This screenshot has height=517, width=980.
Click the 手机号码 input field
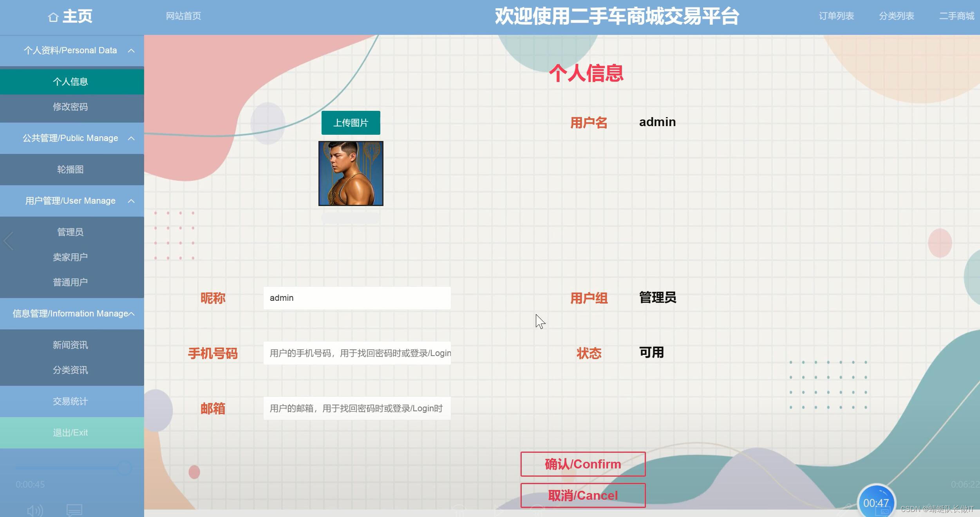(357, 353)
